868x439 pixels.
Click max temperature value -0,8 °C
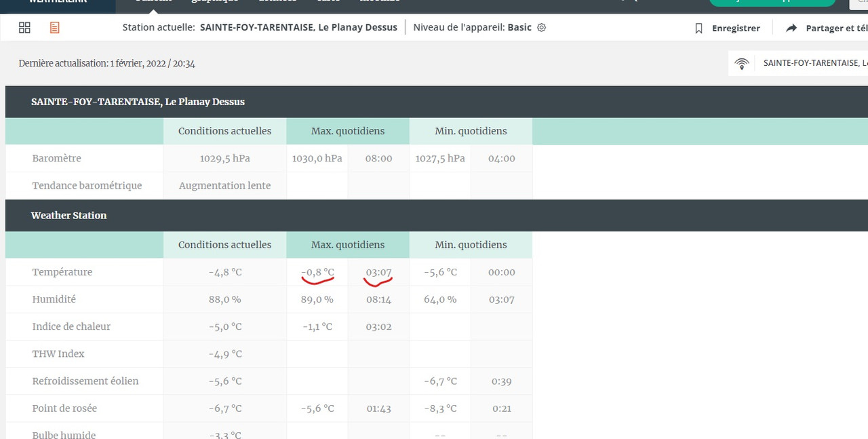point(317,272)
